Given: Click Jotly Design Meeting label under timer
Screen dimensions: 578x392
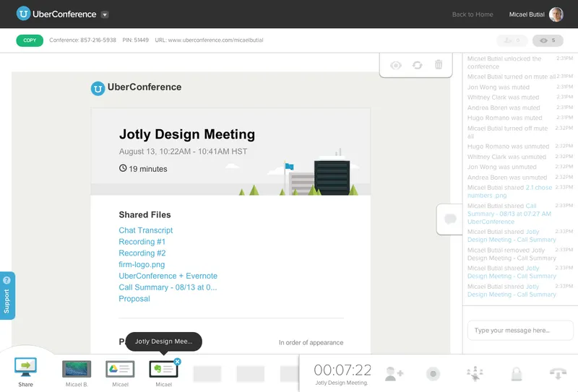Looking at the screenshot, I should pyautogui.click(x=341, y=383).
